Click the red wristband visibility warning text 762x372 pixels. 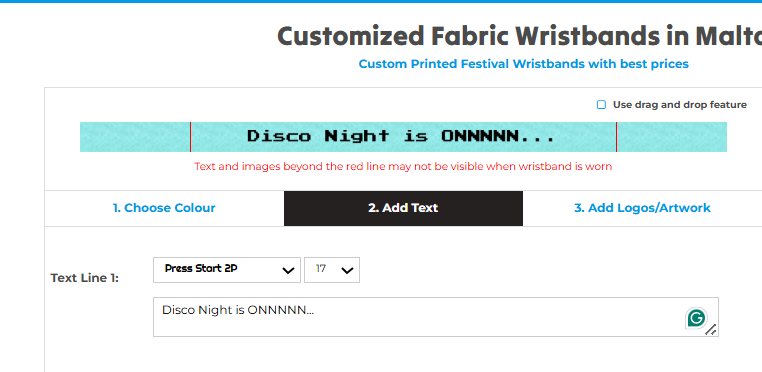coord(403,166)
